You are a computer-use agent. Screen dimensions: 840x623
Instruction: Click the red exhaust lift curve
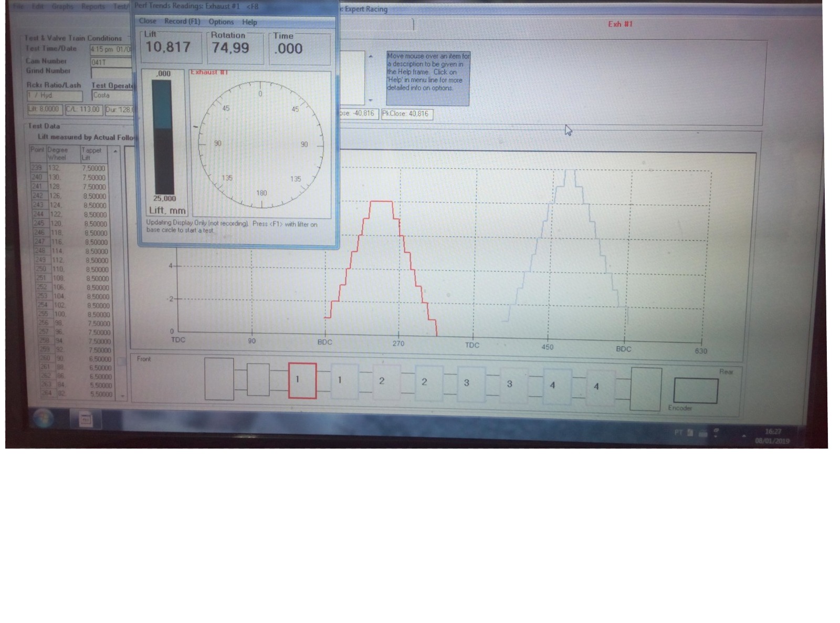(x=381, y=202)
